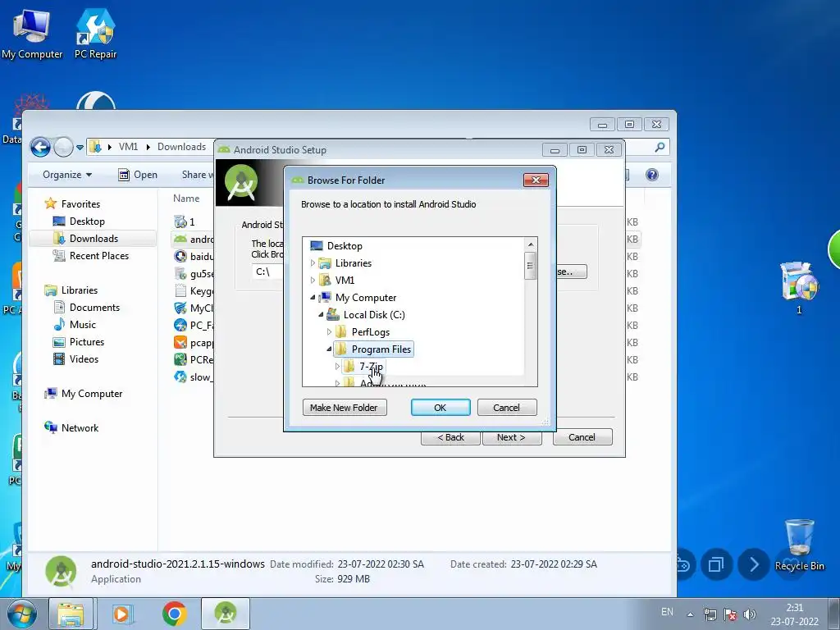Open recent locations dropdown arrow in Explorer
Viewport: 840px width, 630px height.
pyautogui.click(x=80, y=148)
